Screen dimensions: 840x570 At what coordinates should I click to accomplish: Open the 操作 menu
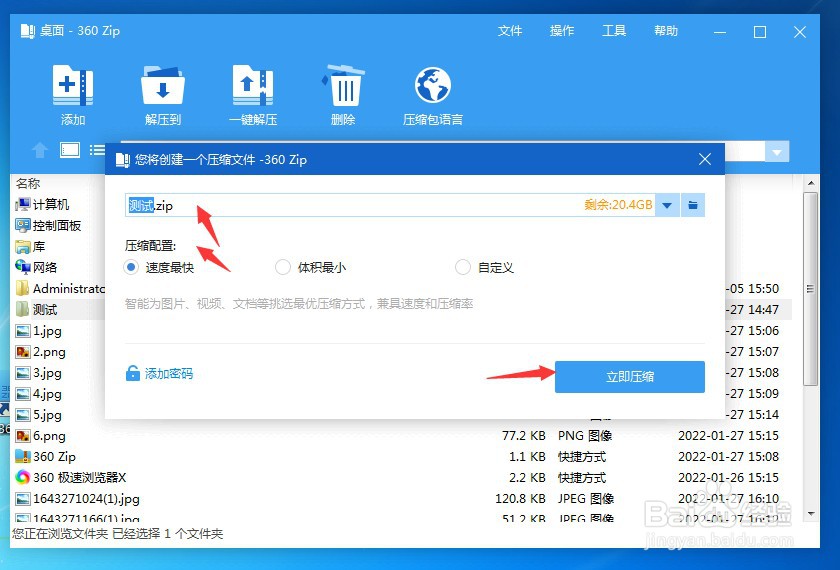tap(561, 31)
